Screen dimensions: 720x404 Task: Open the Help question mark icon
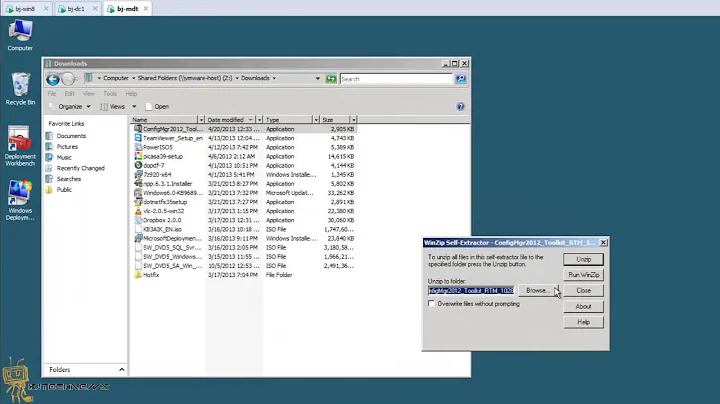point(461,107)
